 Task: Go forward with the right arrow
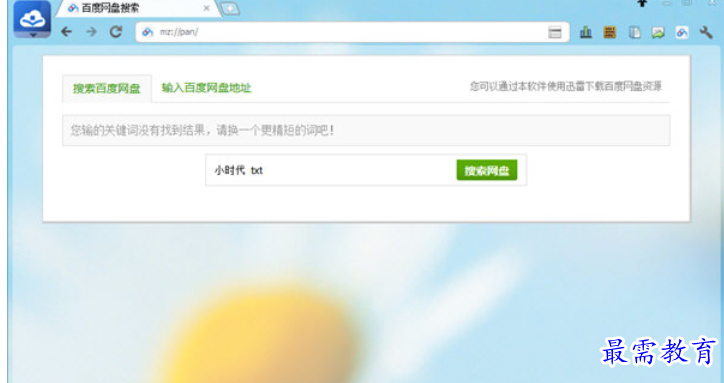coord(91,31)
